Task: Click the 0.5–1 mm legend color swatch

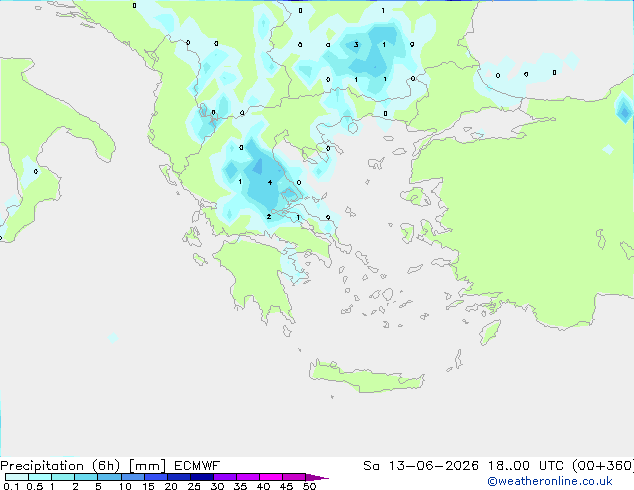Action: (x=40, y=477)
